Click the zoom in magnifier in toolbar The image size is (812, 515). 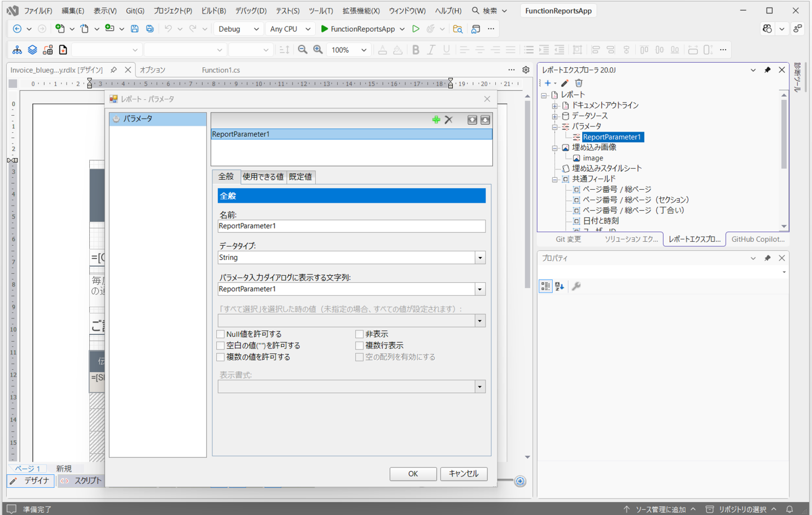(x=318, y=50)
